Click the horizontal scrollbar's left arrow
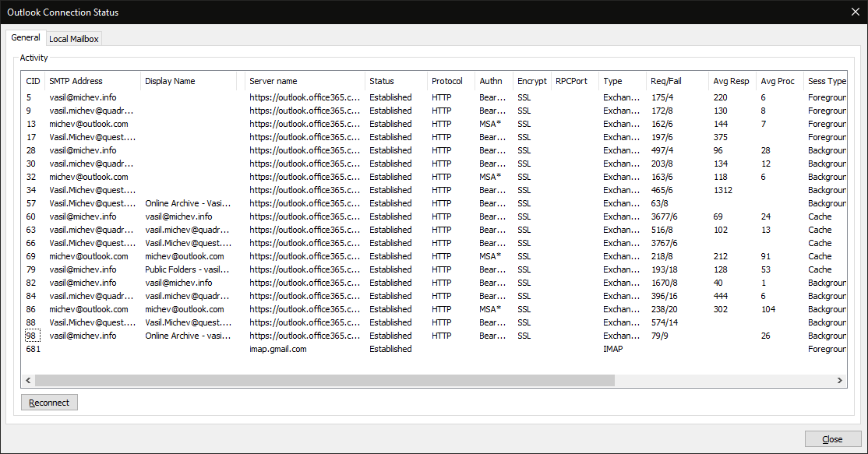868x454 pixels. (x=29, y=380)
